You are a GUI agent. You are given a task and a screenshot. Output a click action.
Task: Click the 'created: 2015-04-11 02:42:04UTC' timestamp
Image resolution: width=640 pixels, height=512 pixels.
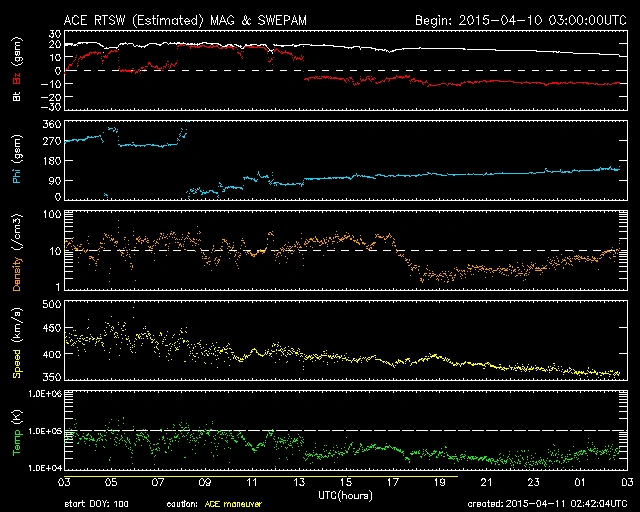[547, 504]
